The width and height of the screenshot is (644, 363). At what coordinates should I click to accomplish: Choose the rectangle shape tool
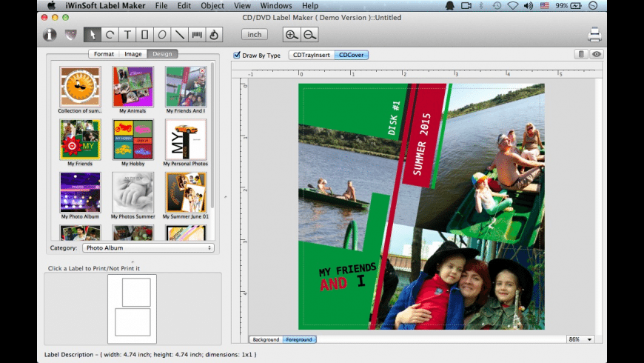click(x=145, y=35)
